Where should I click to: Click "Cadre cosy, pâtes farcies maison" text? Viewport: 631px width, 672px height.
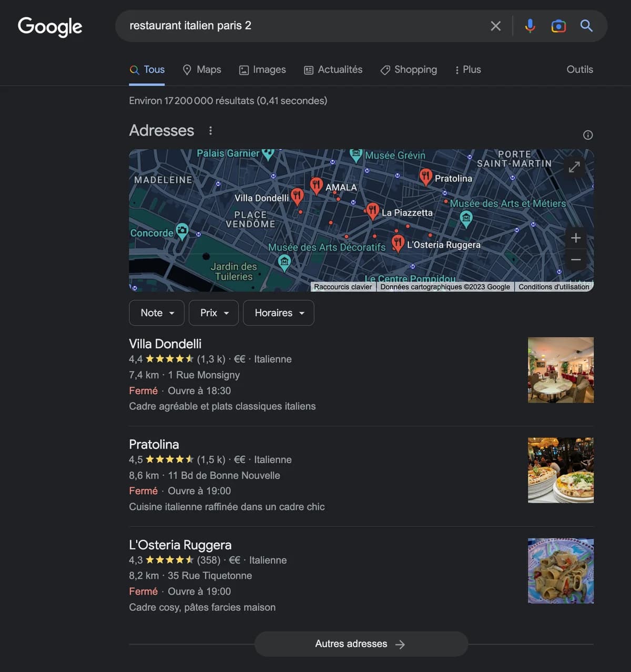pos(202,607)
